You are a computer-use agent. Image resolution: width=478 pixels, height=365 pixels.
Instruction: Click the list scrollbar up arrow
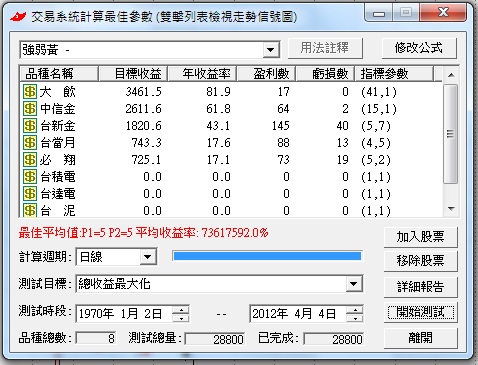pyautogui.click(x=451, y=75)
